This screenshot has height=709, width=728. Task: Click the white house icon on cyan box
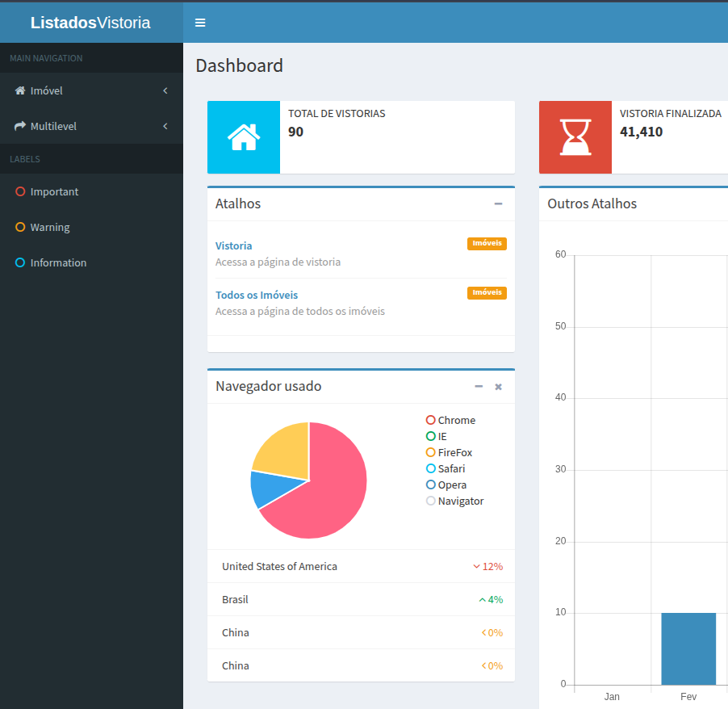pos(243,137)
